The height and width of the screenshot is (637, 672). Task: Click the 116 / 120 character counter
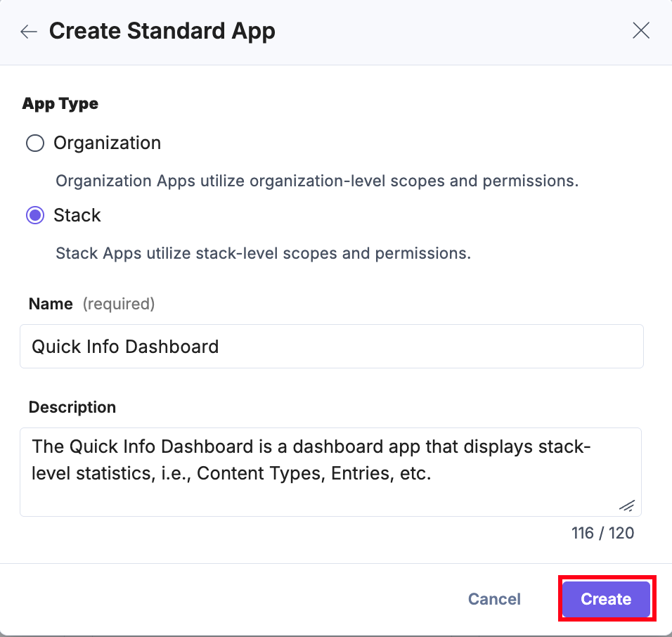coord(602,533)
